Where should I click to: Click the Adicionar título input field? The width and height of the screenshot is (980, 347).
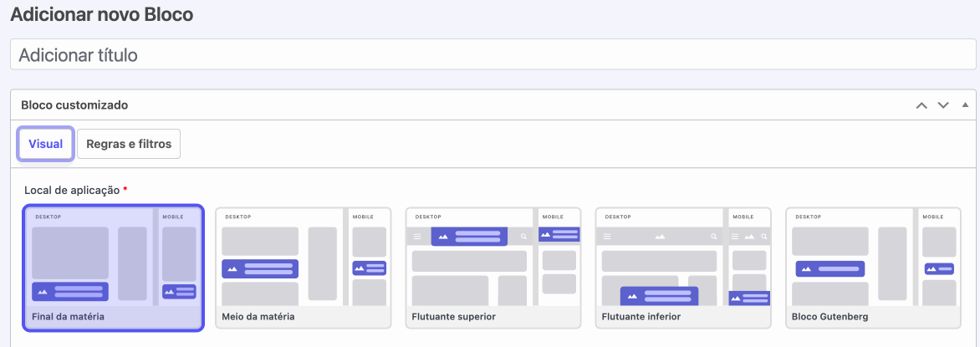(x=492, y=55)
